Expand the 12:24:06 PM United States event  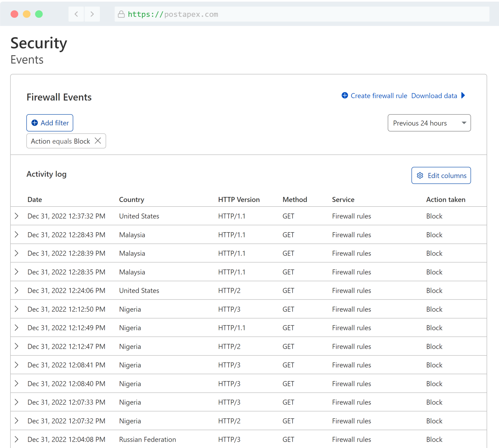point(16,290)
